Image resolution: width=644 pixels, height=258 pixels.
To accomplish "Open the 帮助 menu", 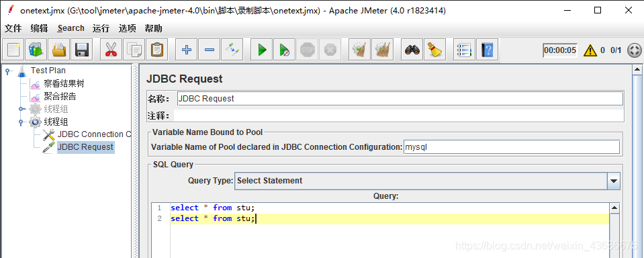I will click(x=153, y=28).
